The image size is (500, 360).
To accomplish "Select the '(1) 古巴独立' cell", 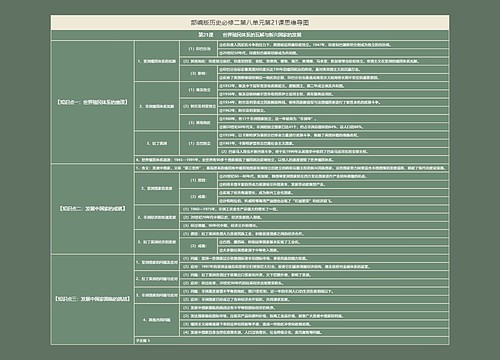I will point(199,143).
